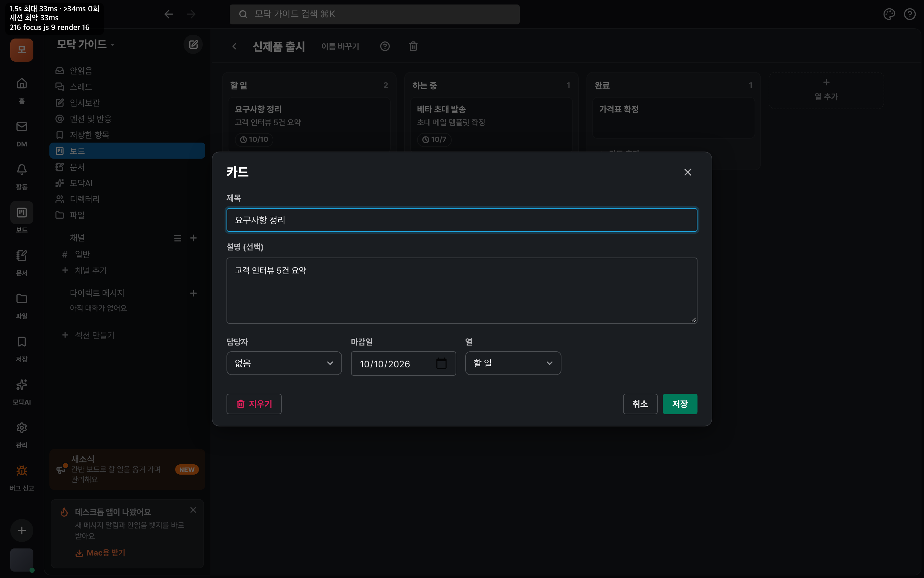The image size is (924, 578).
Task: Open the 열 column dropdown showing 할 일
Action: coord(513,363)
